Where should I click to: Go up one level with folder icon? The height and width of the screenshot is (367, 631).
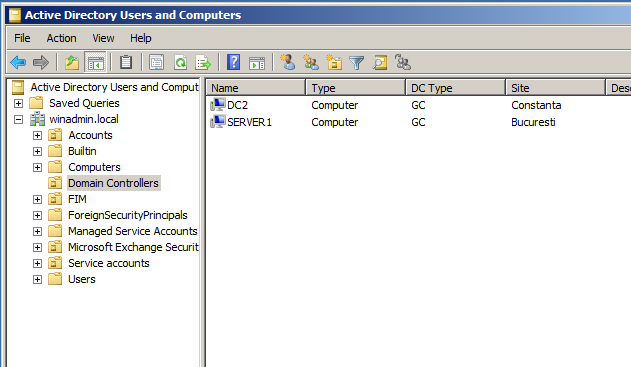72,62
